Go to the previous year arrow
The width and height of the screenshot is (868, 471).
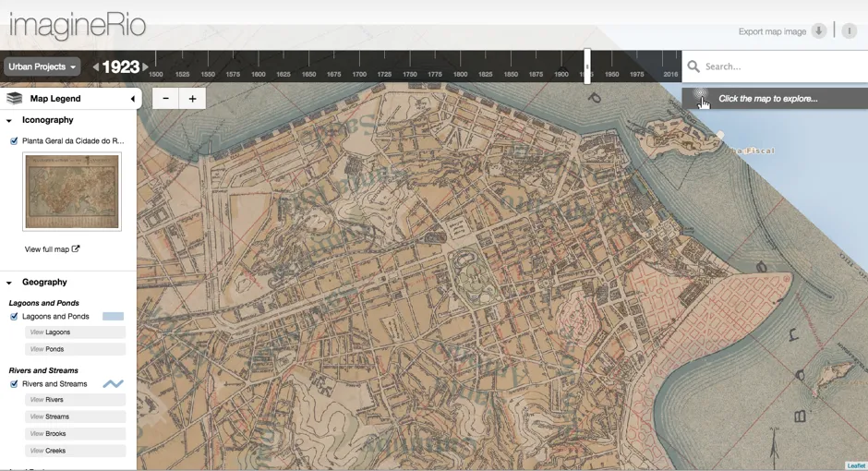point(96,67)
